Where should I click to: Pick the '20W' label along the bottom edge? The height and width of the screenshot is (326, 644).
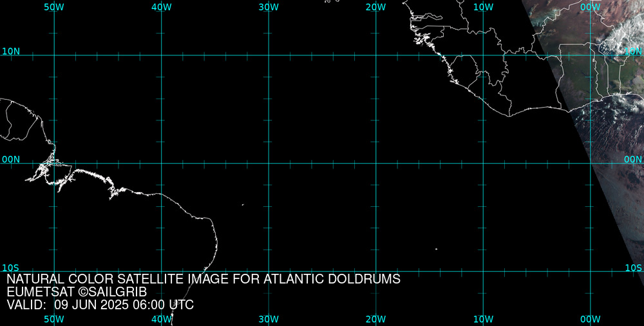coord(376,320)
